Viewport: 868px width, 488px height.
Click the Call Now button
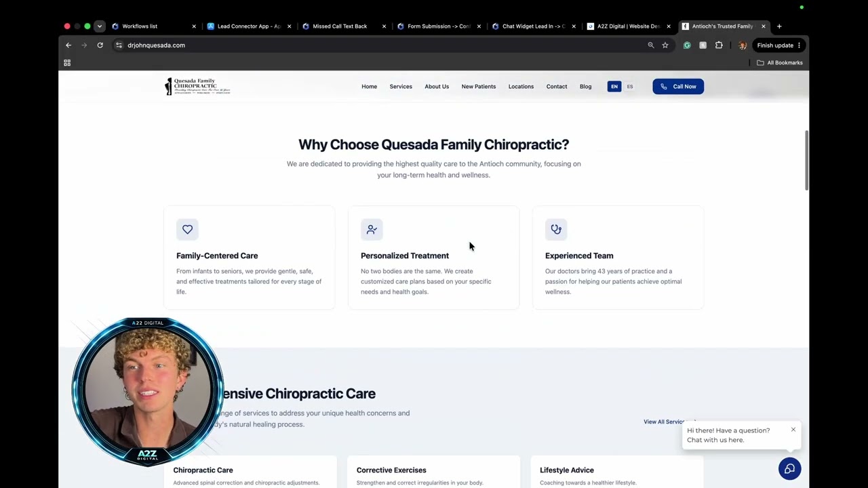point(678,87)
